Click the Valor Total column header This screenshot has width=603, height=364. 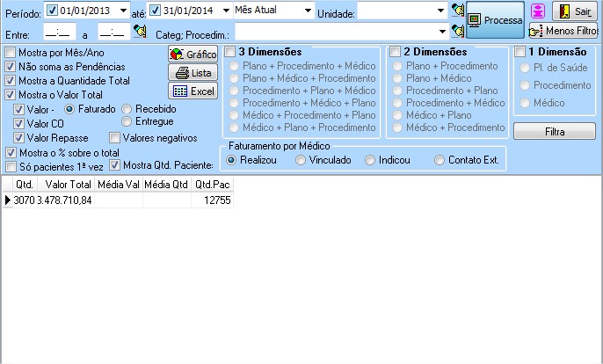pyautogui.click(x=68, y=185)
